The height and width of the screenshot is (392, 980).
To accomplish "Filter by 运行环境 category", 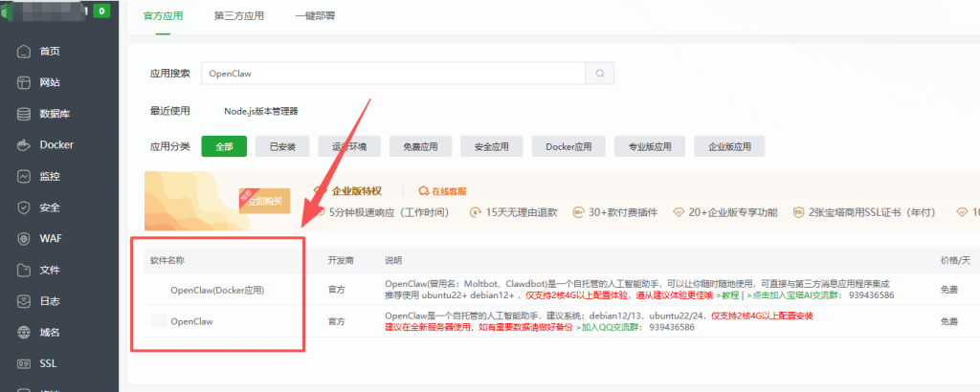I will point(350,146).
